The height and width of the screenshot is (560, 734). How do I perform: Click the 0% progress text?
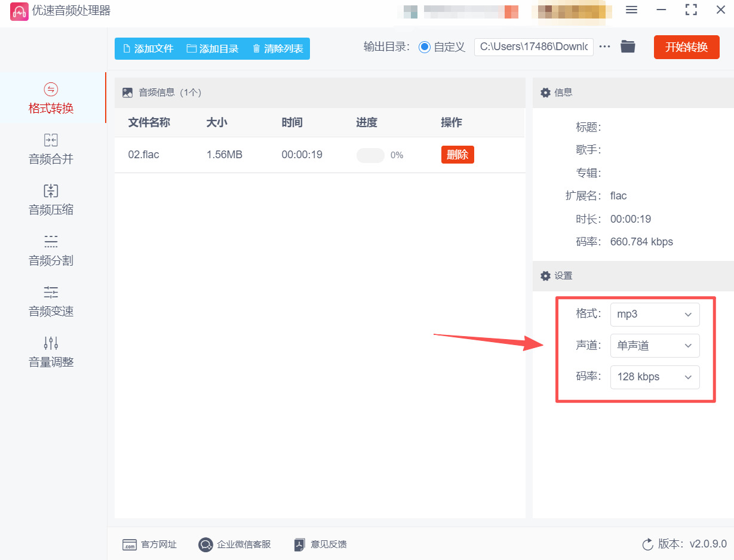(x=397, y=155)
